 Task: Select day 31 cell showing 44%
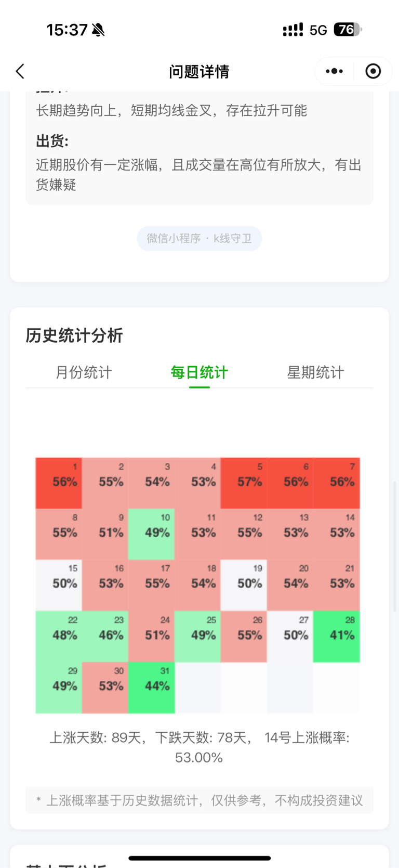click(x=151, y=688)
